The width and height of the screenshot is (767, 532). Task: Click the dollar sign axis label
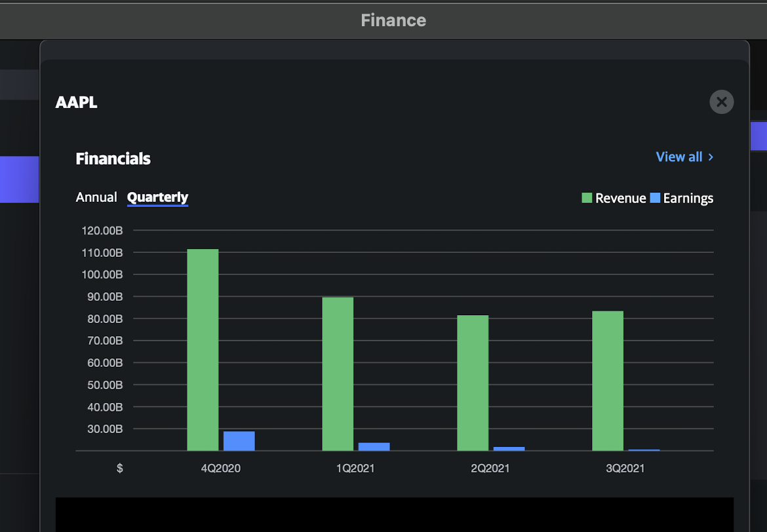pyautogui.click(x=120, y=468)
